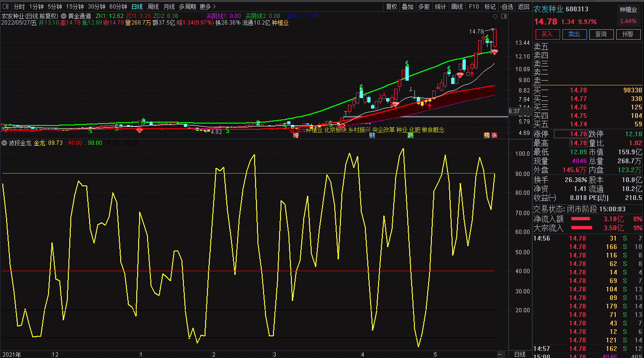Click the 14.78 high price label on chart
The image size is (644, 358).
point(477,32)
